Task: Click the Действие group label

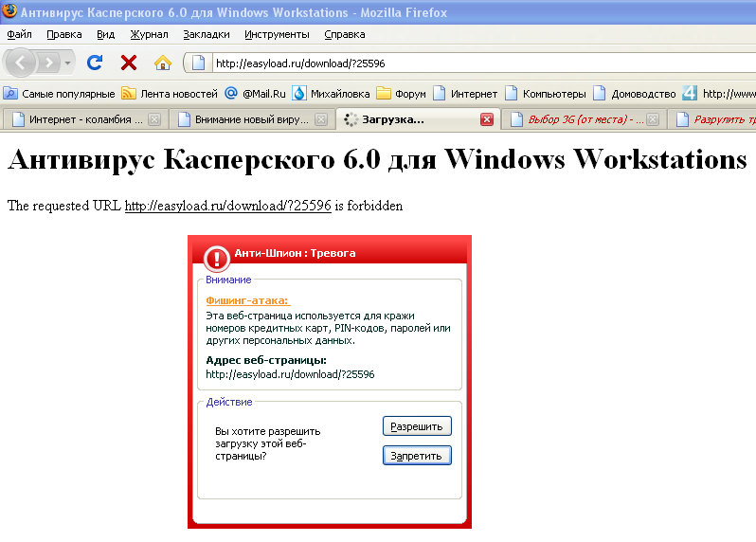Action: coord(229,402)
